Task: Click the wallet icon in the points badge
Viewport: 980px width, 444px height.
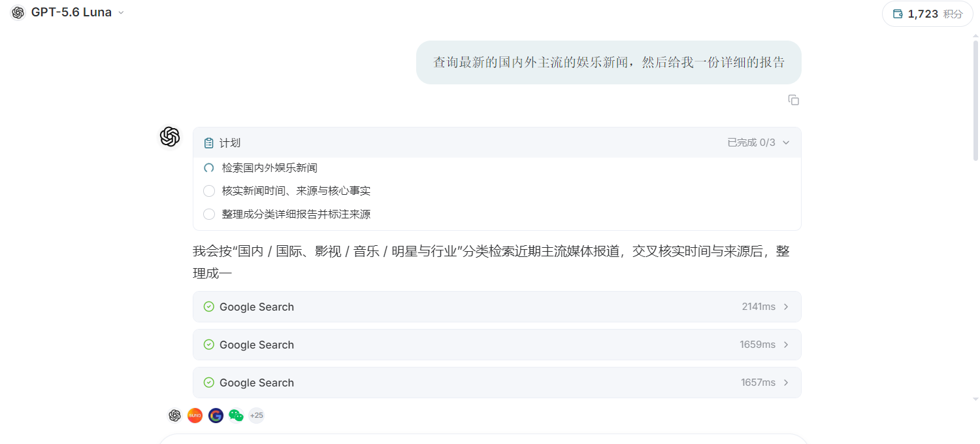Action: coord(898,14)
